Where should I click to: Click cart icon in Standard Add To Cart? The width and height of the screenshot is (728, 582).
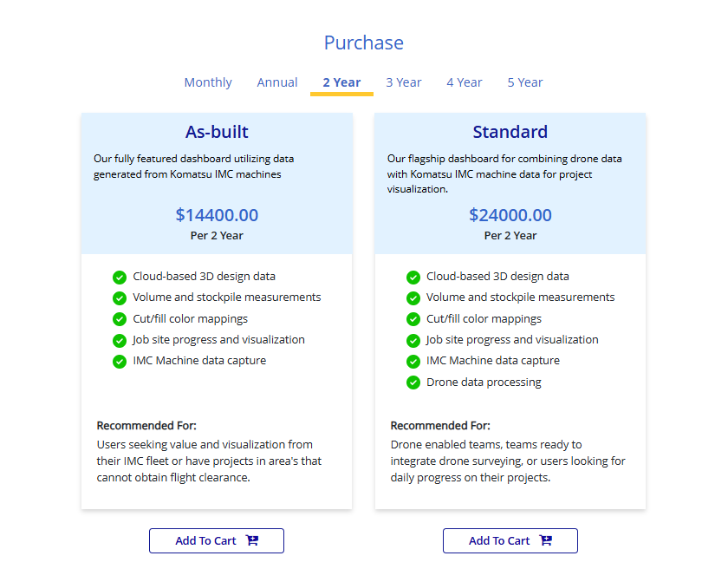tap(546, 540)
